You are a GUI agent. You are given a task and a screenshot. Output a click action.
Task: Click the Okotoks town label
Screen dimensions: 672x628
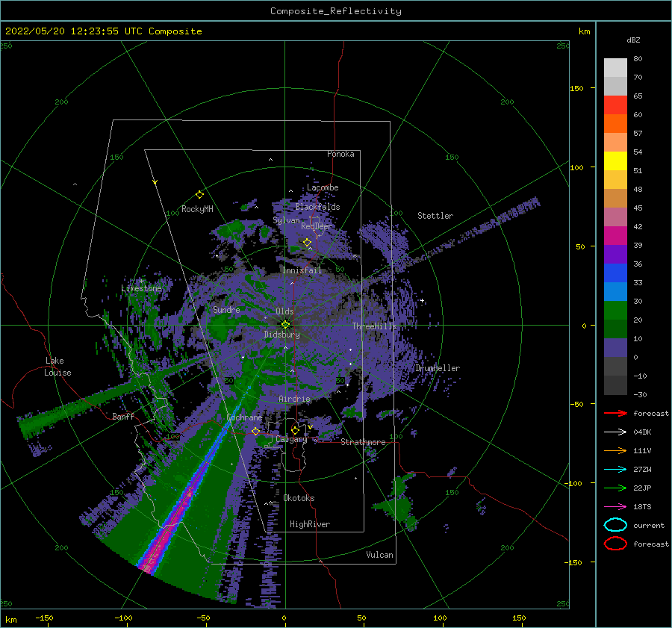pos(299,498)
